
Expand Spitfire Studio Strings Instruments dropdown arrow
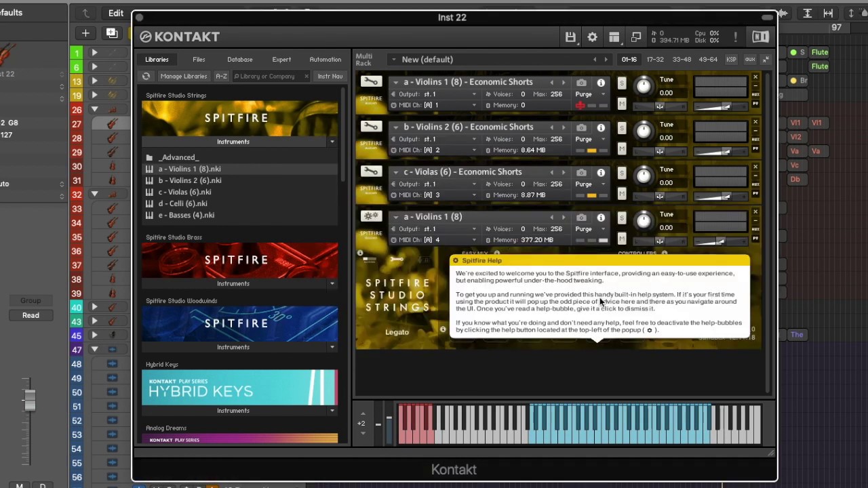click(332, 142)
